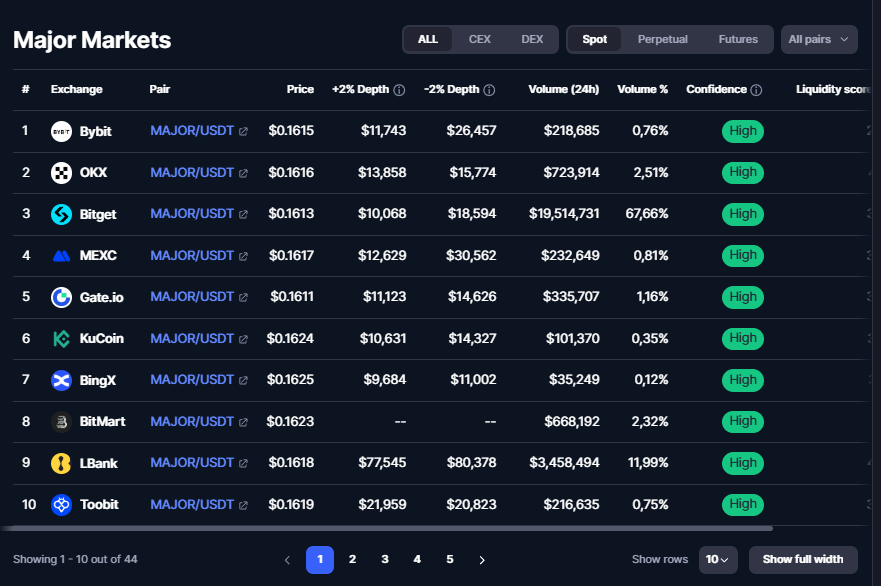Open the +2% Depth info icon
The image size is (881, 586).
point(399,90)
